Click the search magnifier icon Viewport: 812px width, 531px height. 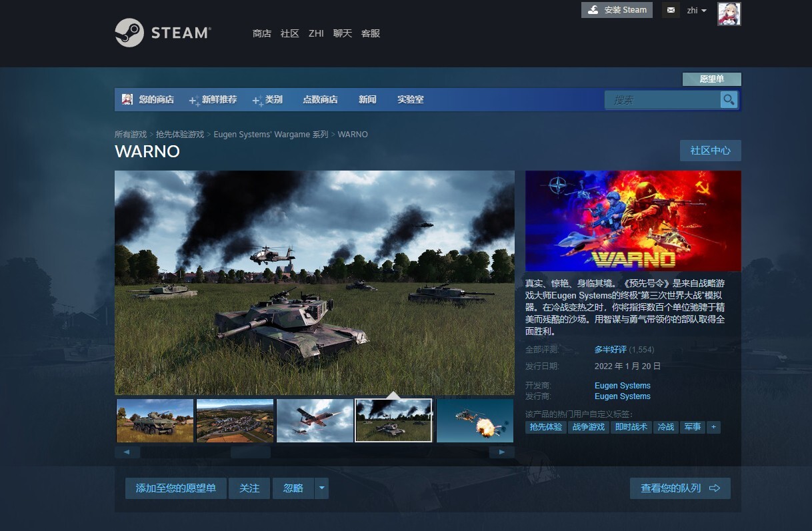click(x=729, y=100)
